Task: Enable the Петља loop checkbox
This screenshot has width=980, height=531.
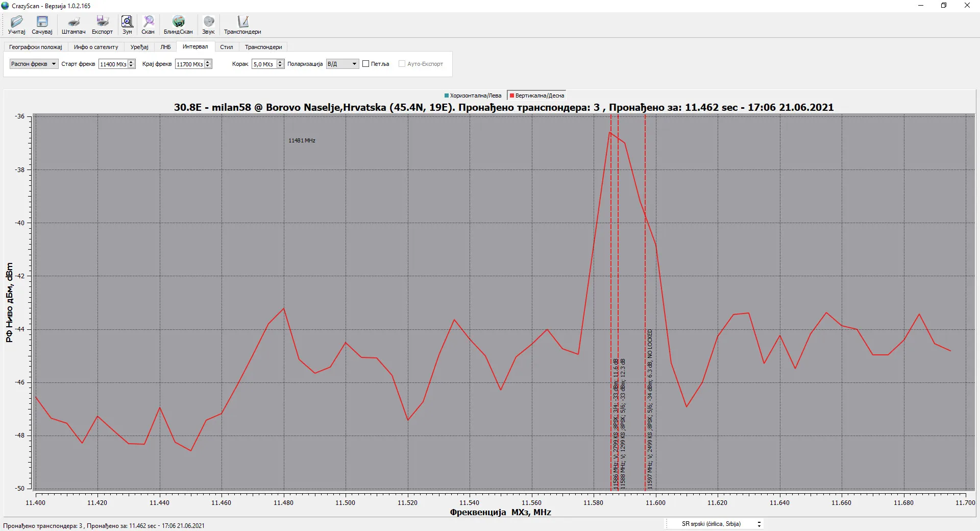Action: point(366,64)
